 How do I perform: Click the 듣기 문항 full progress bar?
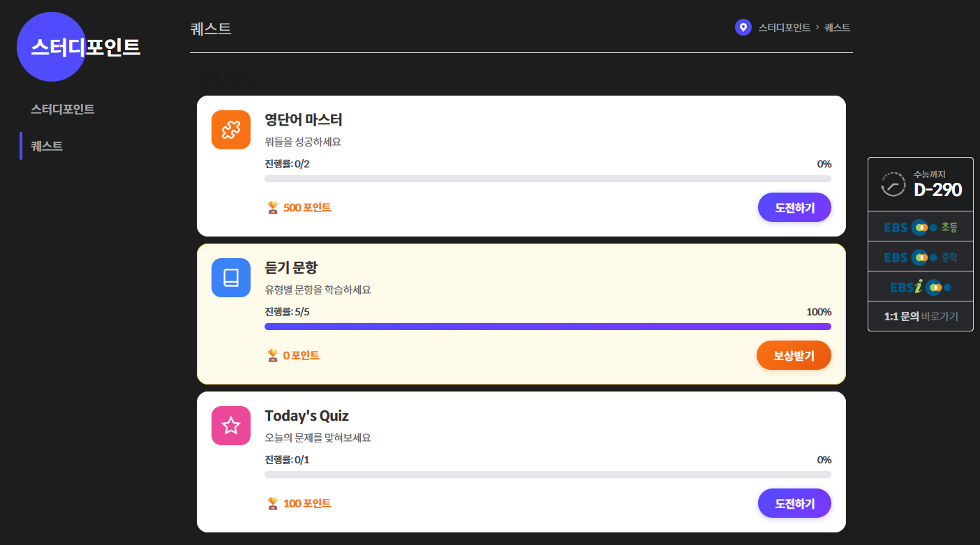click(x=547, y=327)
